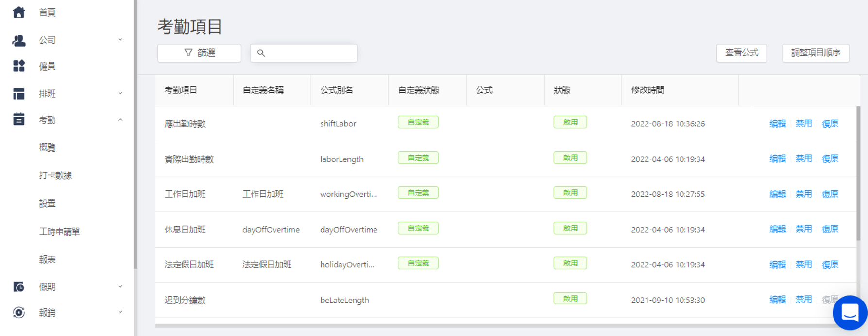868x336 pixels.
Task: Click the 查看公式 button
Action: pyautogui.click(x=742, y=53)
